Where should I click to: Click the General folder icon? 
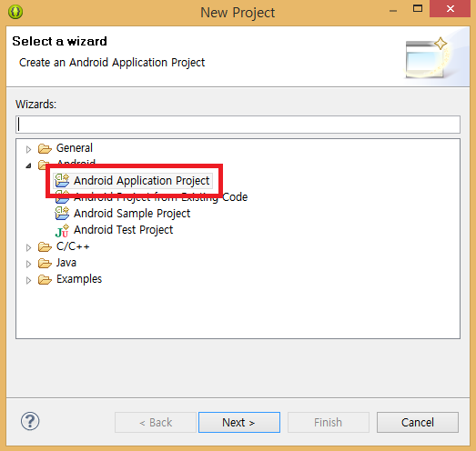(x=45, y=148)
